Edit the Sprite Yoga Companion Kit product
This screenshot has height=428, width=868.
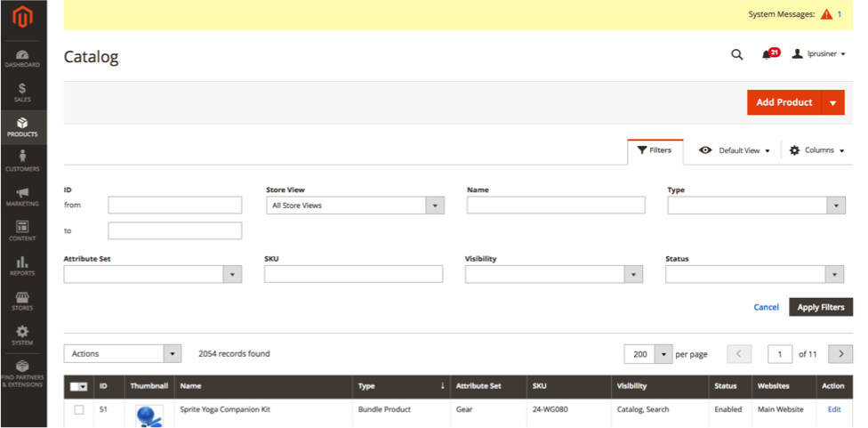833,409
